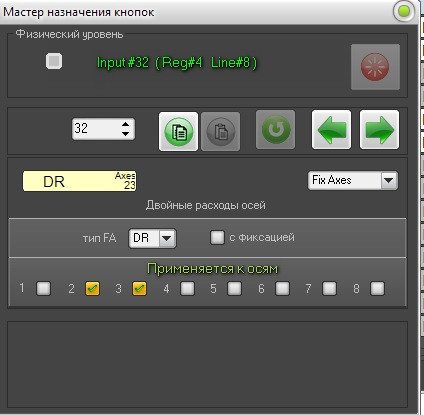Screen dimensions: 424x415
Task: Click the greyed-out paste clipboard icon
Action: click(220, 131)
